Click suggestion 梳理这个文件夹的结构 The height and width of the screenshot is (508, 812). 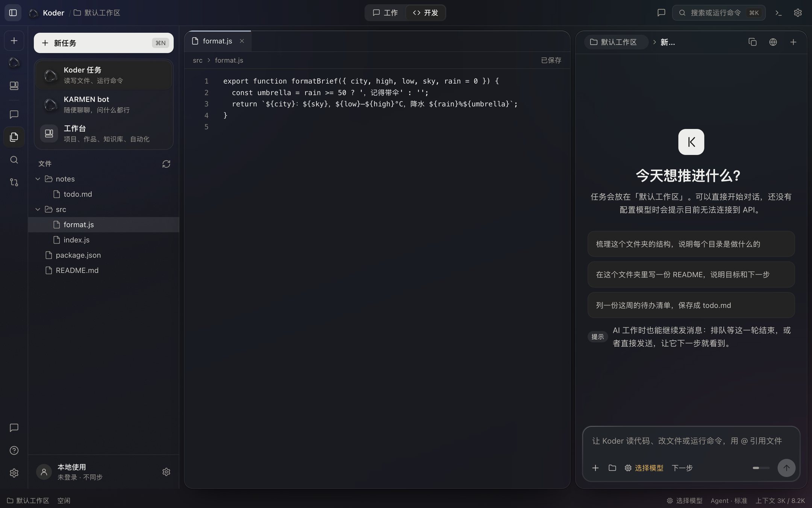click(691, 244)
